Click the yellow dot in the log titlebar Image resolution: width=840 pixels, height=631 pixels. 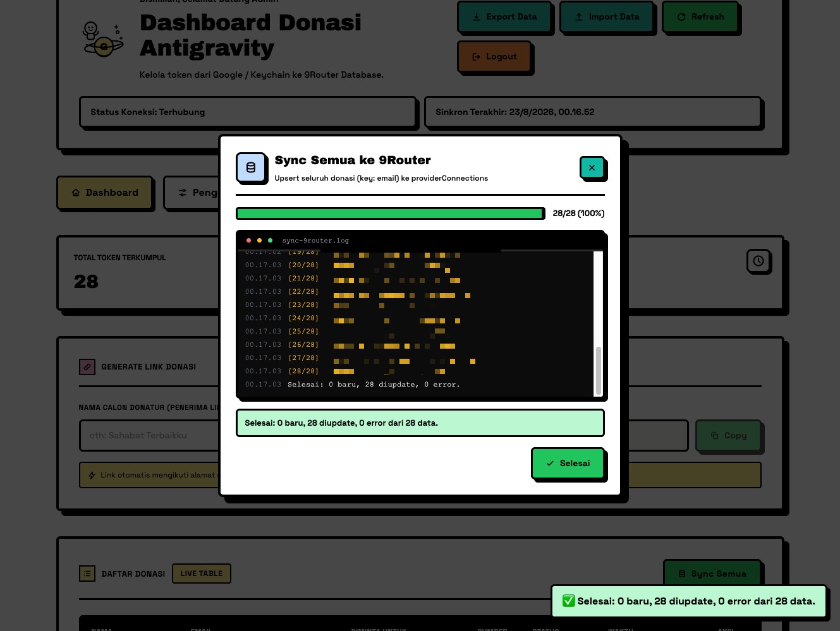tap(259, 240)
